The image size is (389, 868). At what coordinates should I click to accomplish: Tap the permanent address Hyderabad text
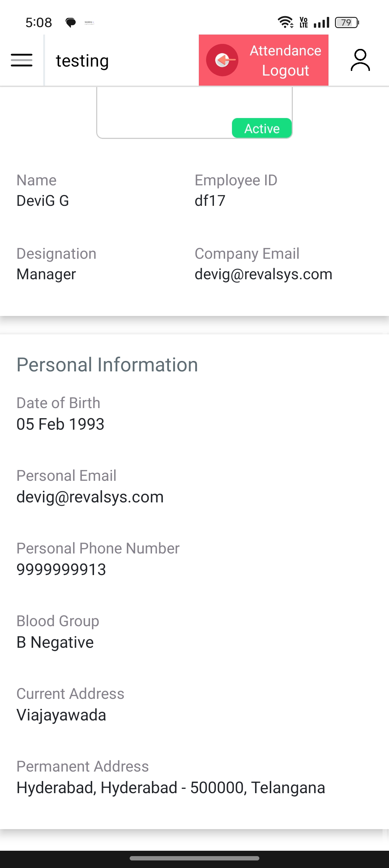point(171,788)
